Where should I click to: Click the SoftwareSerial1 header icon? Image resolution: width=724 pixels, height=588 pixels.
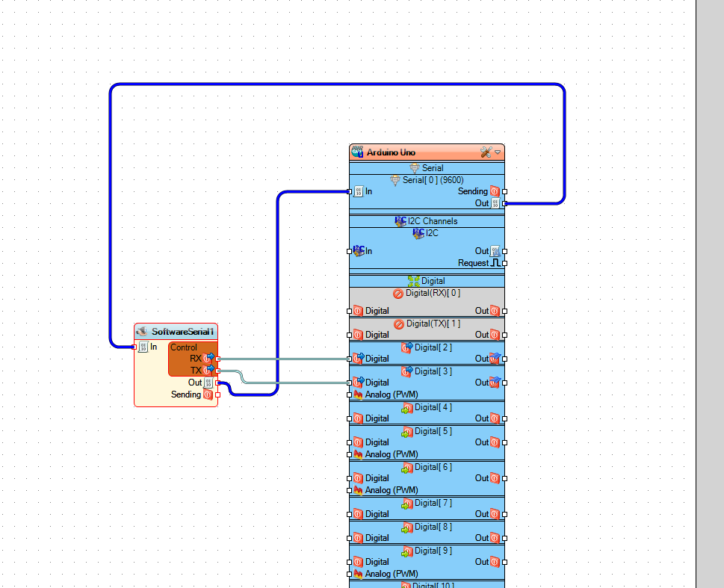point(142,331)
